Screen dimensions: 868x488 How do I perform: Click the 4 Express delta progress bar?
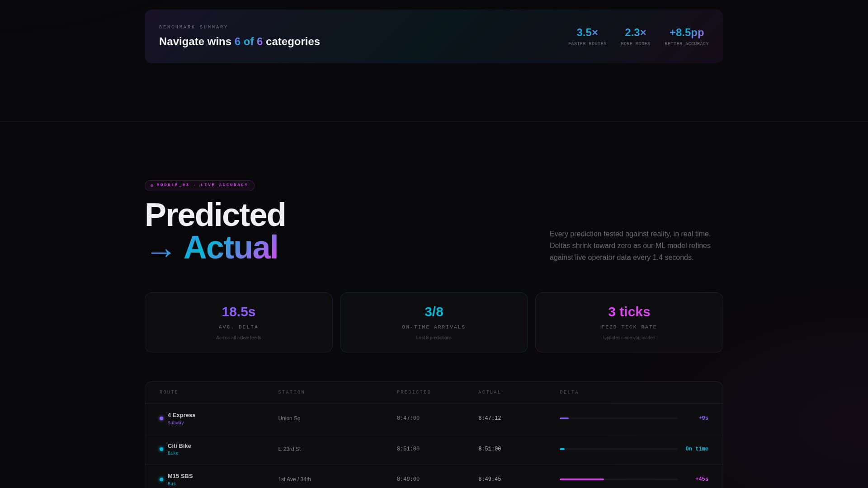click(x=618, y=418)
